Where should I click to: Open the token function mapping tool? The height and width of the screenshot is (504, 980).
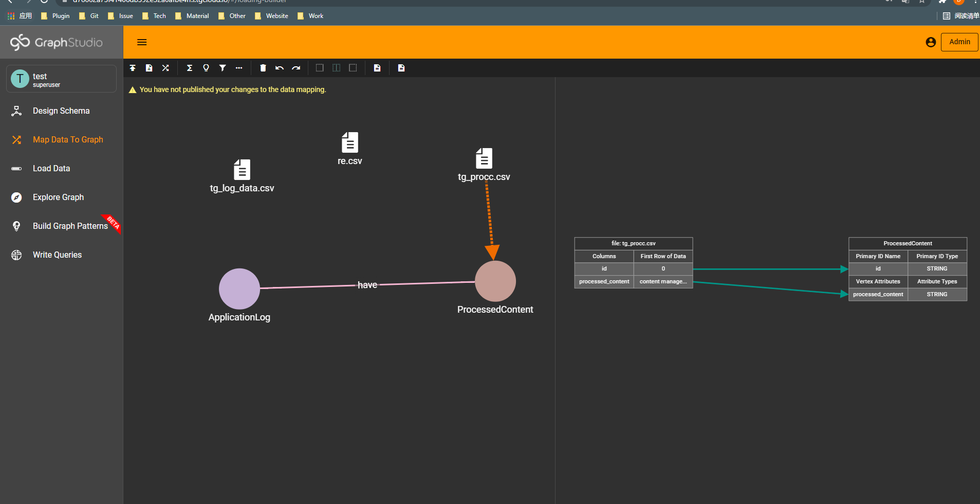(x=190, y=67)
